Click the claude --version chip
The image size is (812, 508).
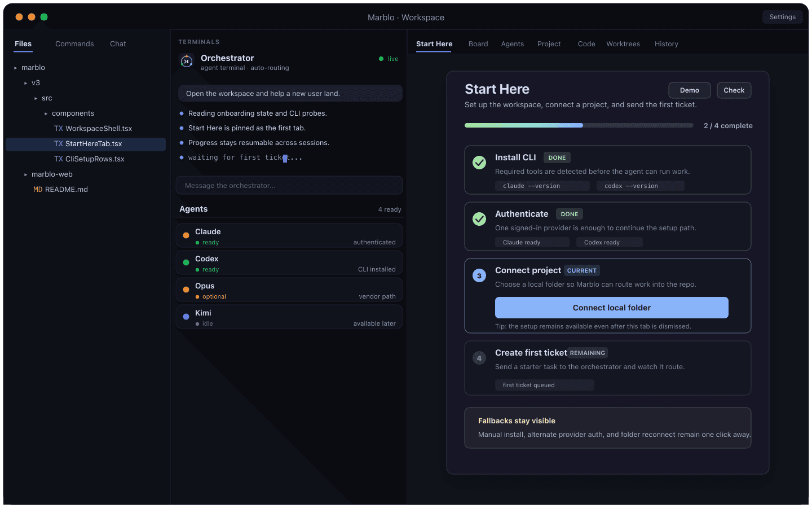point(542,186)
